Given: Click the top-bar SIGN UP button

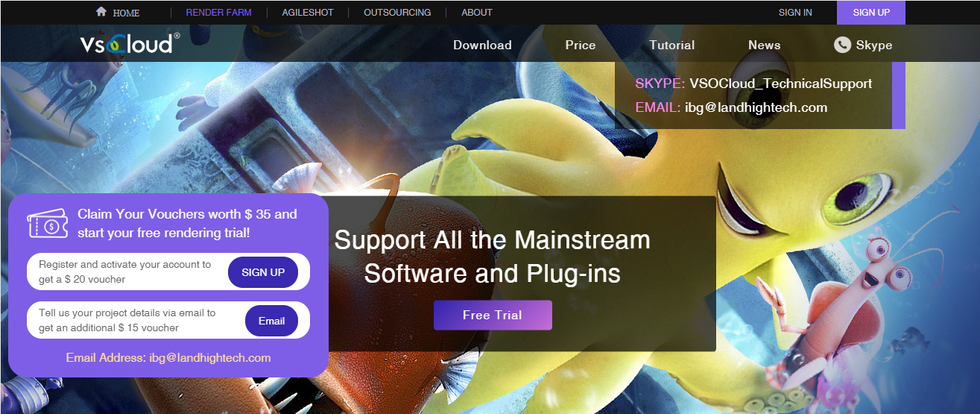Looking at the screenshot, I should tap(871, 13).
